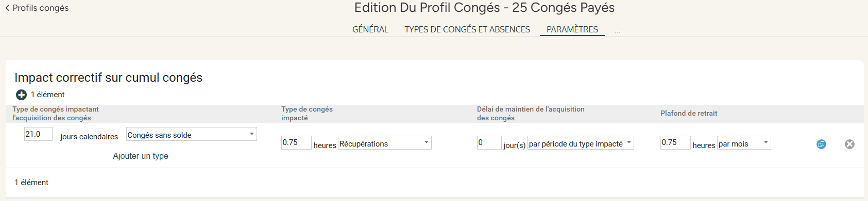The image size is (868, 201).
Task: Open the more tabs ellipsis menu
Action: point(617,31)
